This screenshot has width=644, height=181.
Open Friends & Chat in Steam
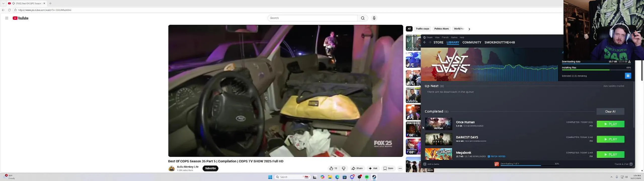[x=623, y=164]
